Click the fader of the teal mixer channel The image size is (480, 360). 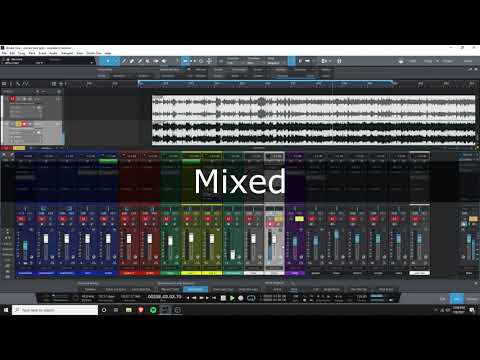coord(233,255)
